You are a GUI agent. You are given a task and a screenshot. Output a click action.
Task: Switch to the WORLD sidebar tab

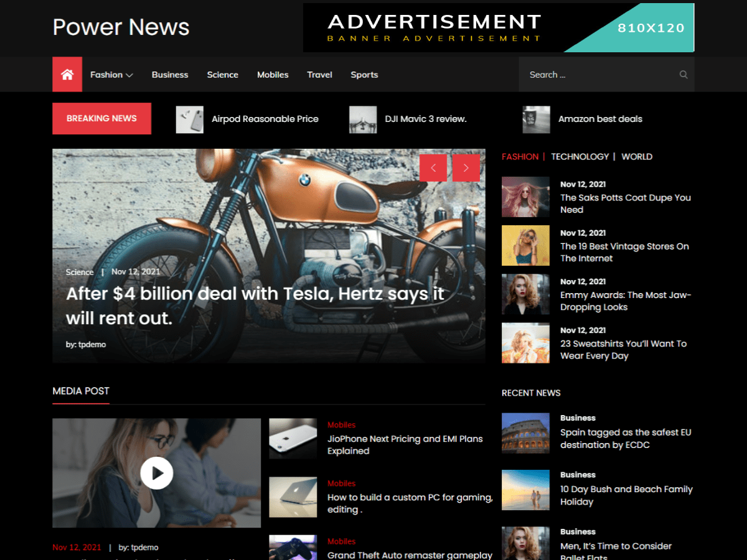pos(637,156)
